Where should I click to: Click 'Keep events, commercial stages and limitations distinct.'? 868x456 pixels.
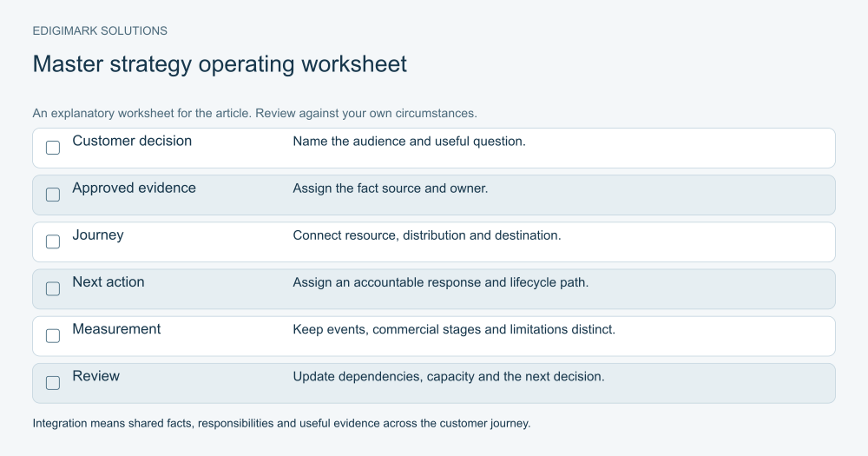coord(454,330)
